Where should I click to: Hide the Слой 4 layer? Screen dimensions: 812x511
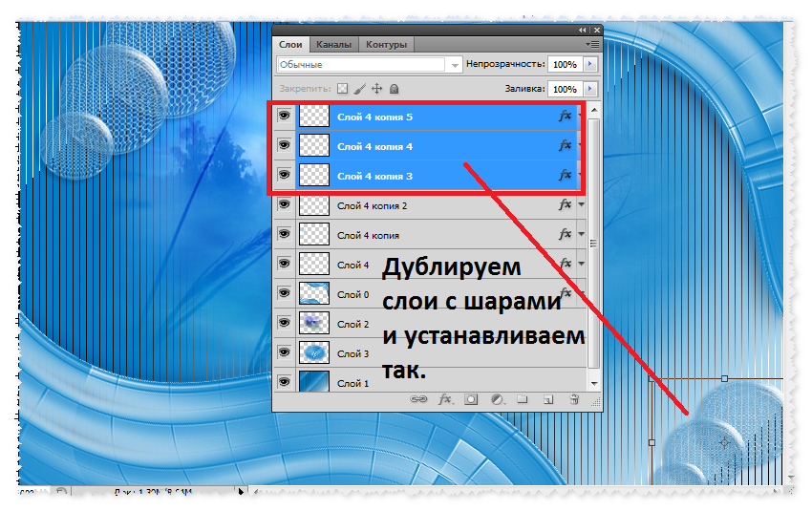point(284,264)
